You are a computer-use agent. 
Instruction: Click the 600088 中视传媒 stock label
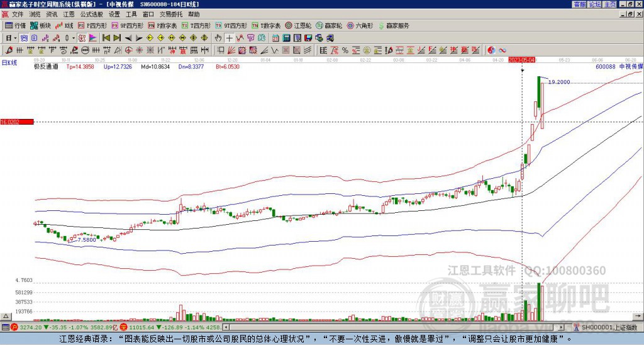coord(619,66)
